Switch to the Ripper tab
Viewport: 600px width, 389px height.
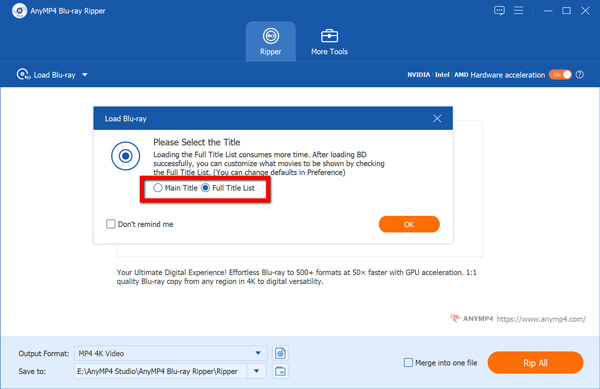(x=271, y=41)
